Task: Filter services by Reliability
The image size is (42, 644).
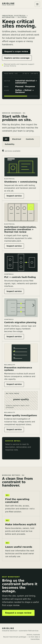Action: [10, 144]
